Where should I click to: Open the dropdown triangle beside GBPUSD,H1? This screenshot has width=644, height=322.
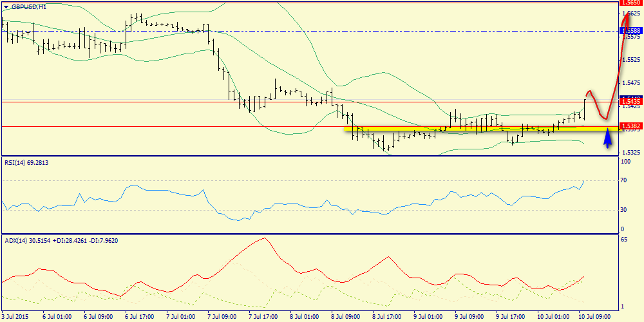click(x=6, y=6)
